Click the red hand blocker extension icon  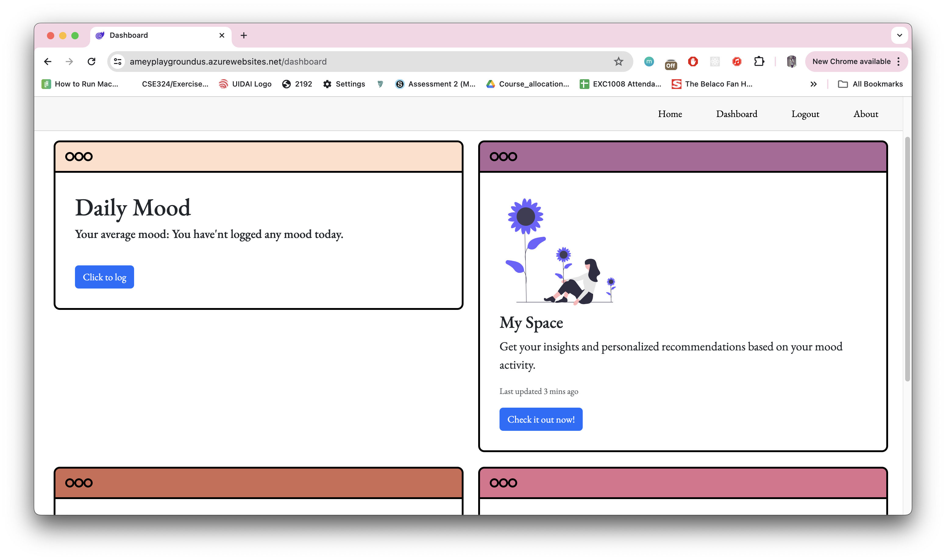click(x=693, y=62)
